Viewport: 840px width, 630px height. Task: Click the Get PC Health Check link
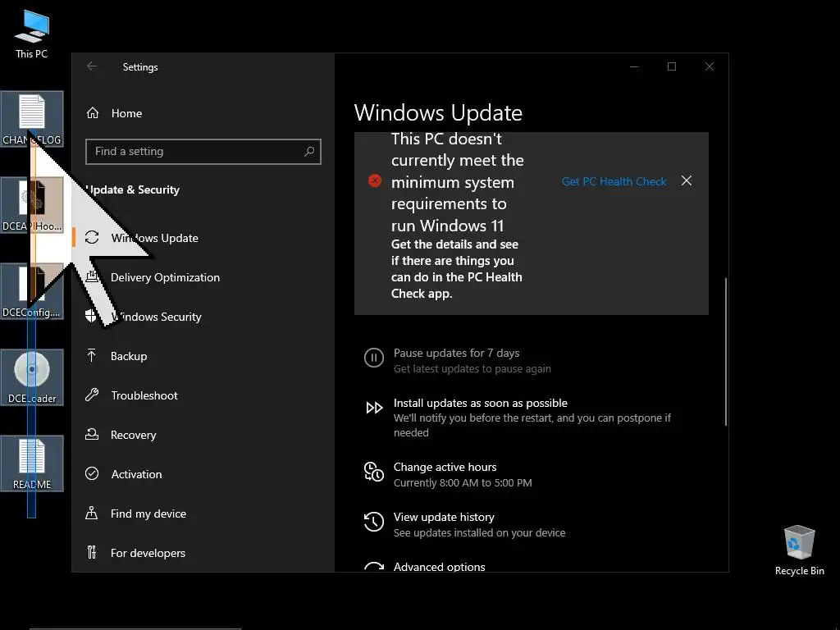click(614, 181)
